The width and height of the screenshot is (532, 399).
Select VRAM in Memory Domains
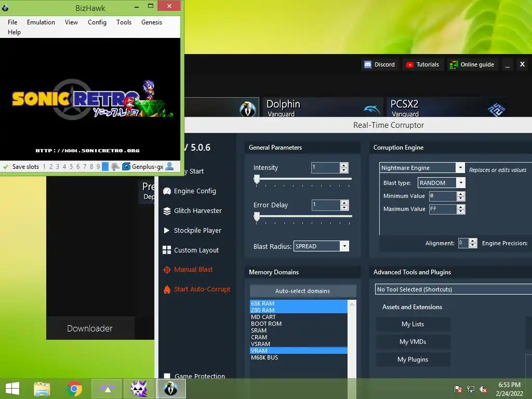click(299, 351)
